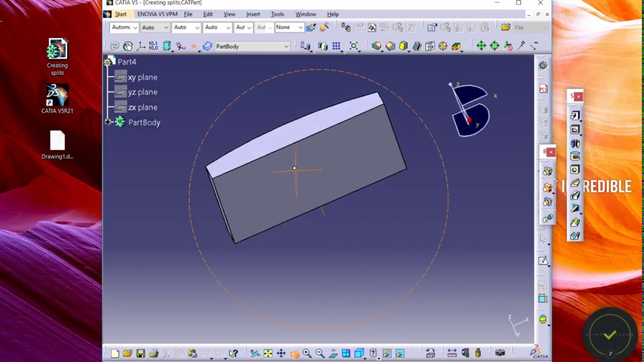Open the File menu

pos(188,14)
